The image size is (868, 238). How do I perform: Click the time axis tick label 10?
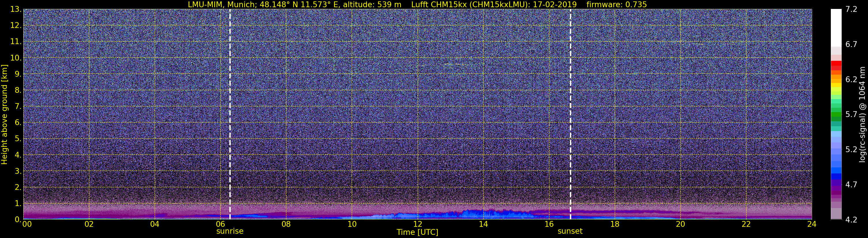[352, 224]
